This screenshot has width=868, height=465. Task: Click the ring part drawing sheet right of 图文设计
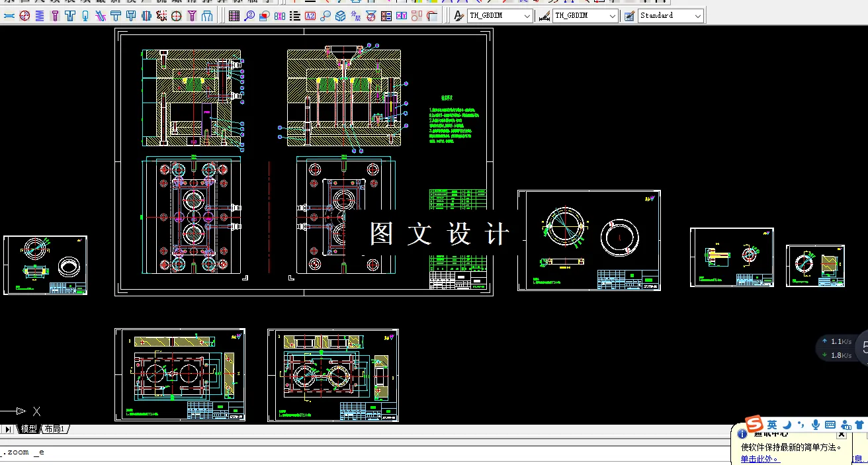(x=589, y=240)
